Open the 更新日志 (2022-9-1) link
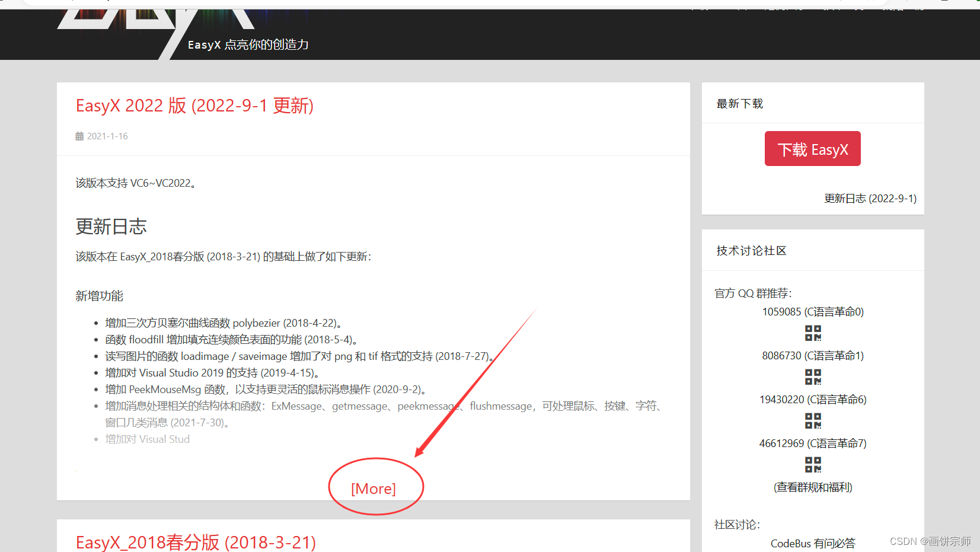Viewport: 980px width, 552px height. click(x=870, y=199)
